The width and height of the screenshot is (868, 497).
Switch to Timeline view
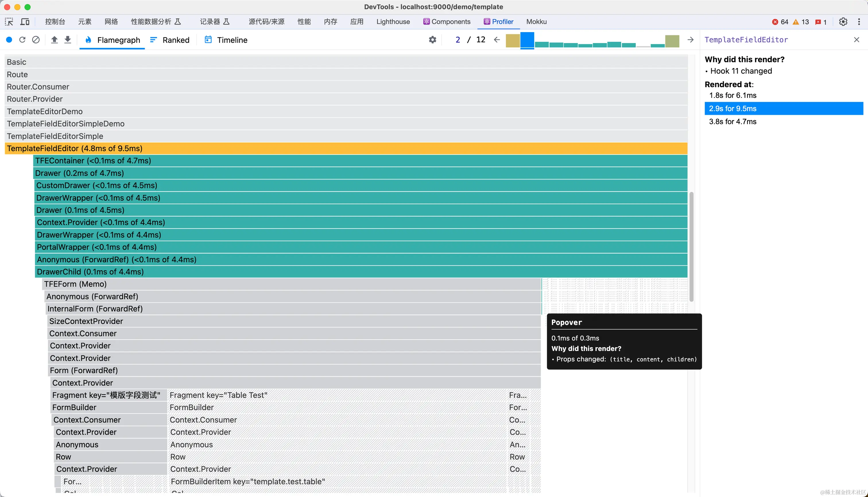226,40
